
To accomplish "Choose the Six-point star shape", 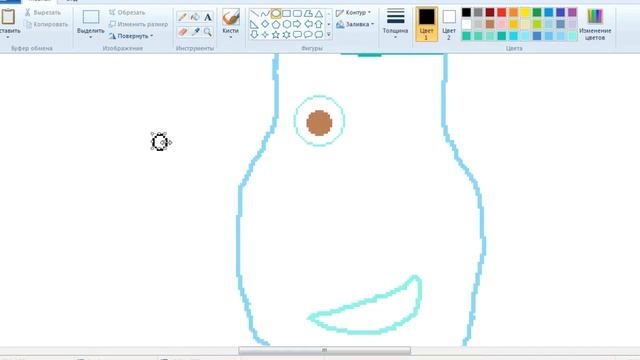I will click(287, 35).
